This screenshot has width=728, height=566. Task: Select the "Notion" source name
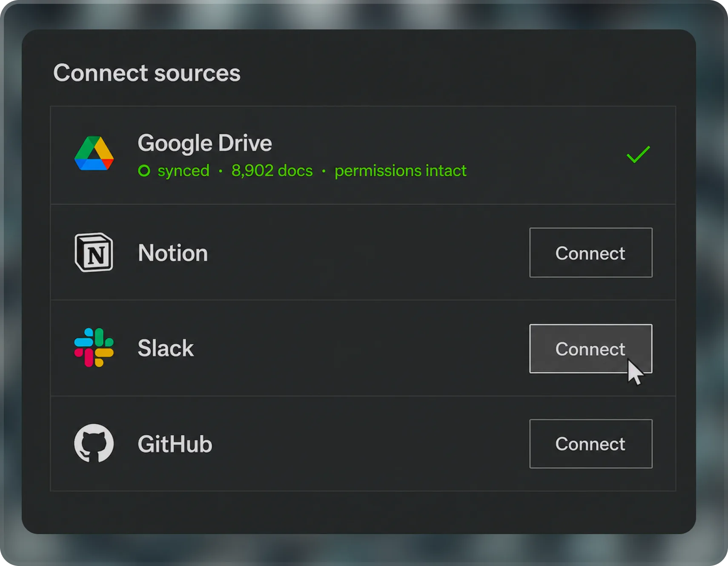click(173, 253)
